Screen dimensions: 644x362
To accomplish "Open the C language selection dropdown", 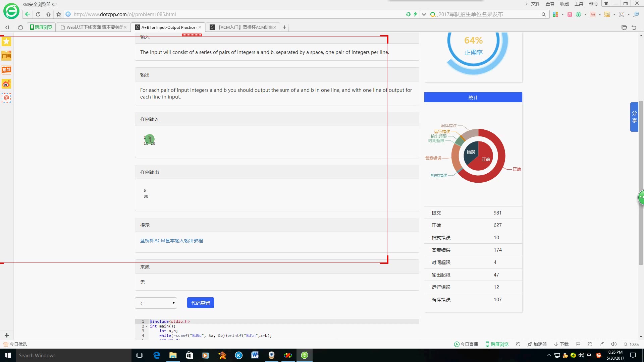I will pyautogui.click(x=156, y=303).
